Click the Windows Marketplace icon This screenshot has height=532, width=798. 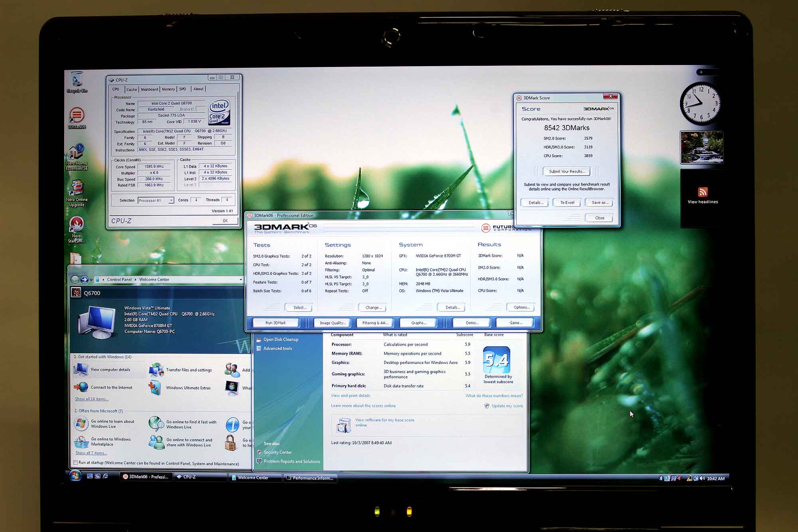click(81, 441)
